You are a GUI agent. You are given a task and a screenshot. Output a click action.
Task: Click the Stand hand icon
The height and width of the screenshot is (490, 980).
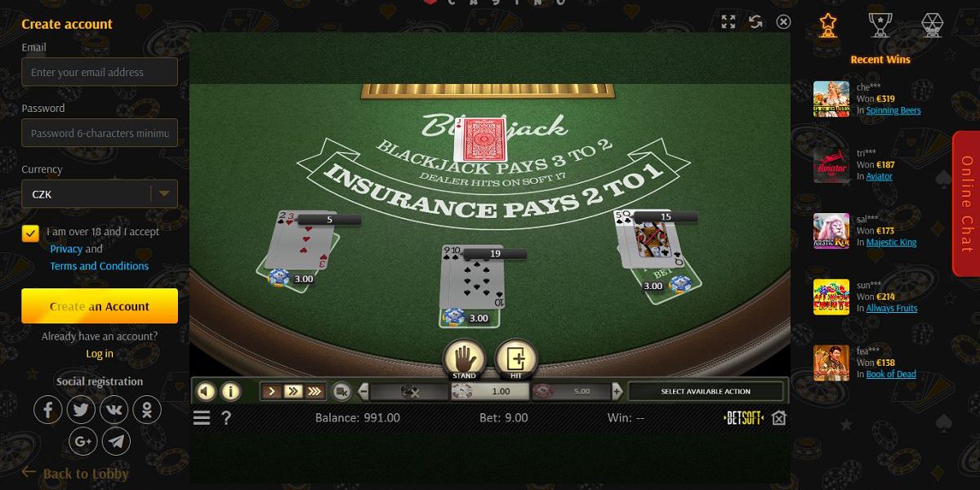pyautogui.click(x=464, y=359)
